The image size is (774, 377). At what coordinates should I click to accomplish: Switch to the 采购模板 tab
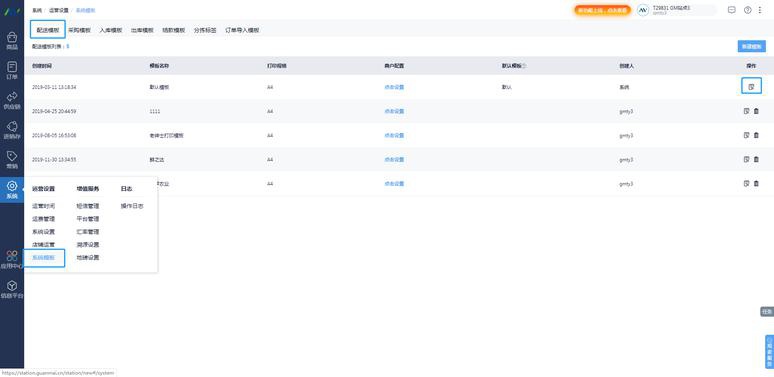[79, 30]
